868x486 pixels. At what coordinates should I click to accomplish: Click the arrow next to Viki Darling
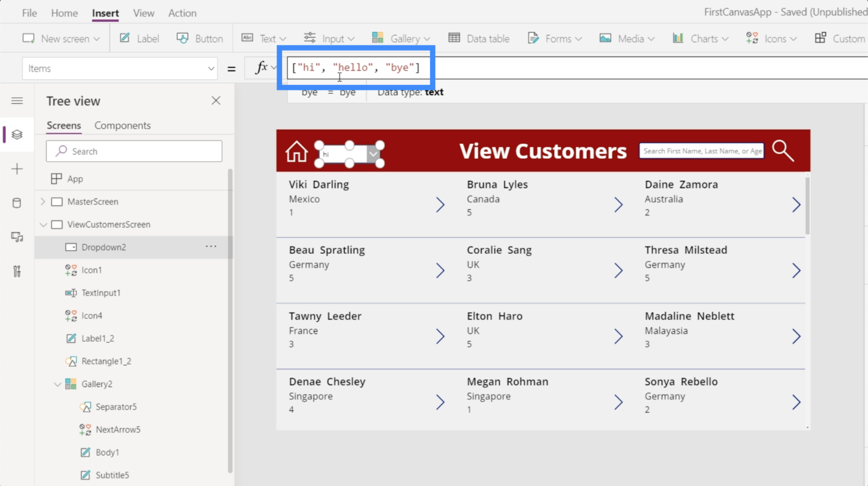tap(440, 205)
